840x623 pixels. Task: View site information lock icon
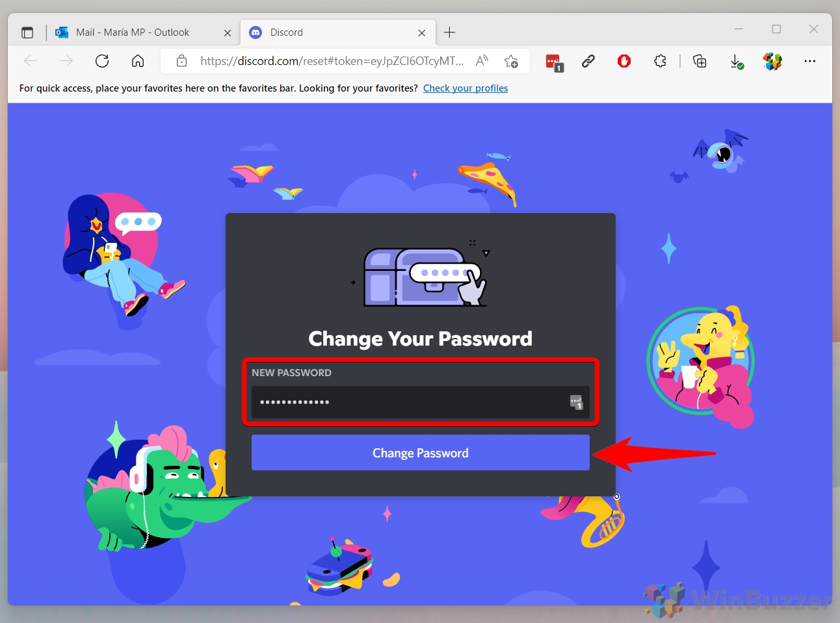pyautogui.click(x=182, y=61)
